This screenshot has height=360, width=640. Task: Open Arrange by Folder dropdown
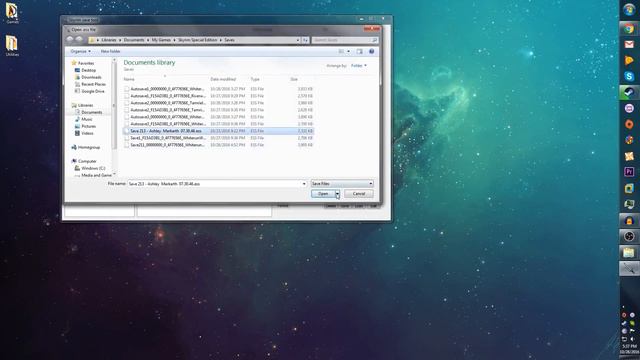pos(359,65)
